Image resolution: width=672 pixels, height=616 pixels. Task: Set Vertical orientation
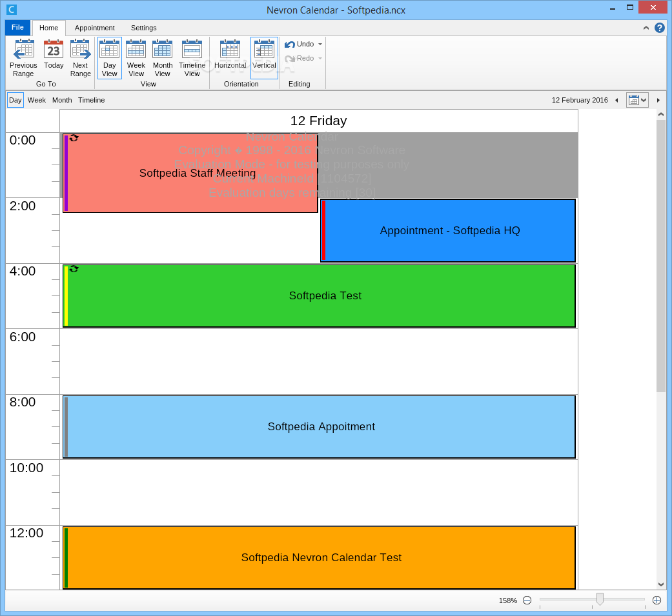[265, 58]
